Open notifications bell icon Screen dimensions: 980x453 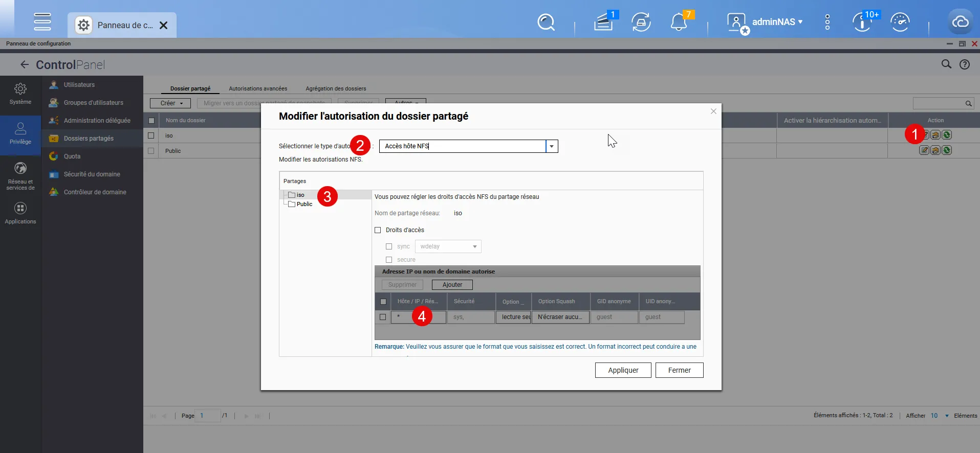(x=679, y=22)
